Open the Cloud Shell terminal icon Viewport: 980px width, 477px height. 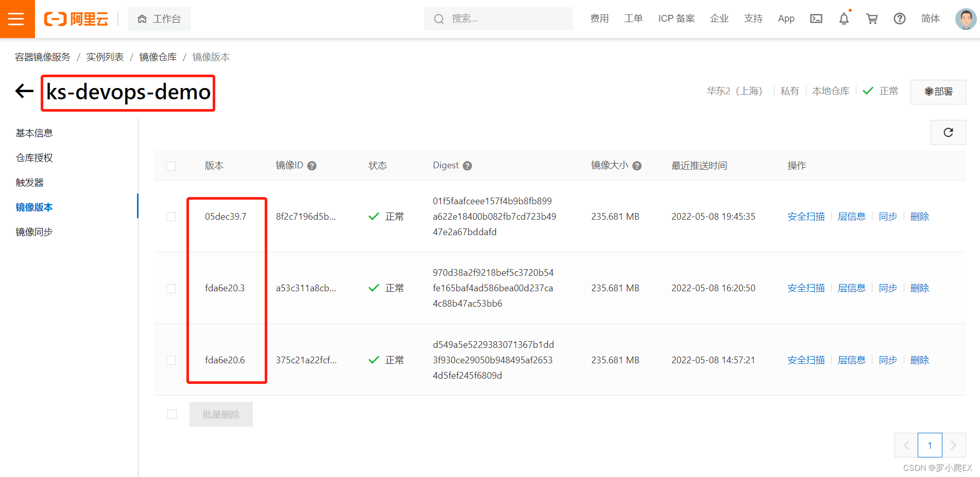[816, 19]
